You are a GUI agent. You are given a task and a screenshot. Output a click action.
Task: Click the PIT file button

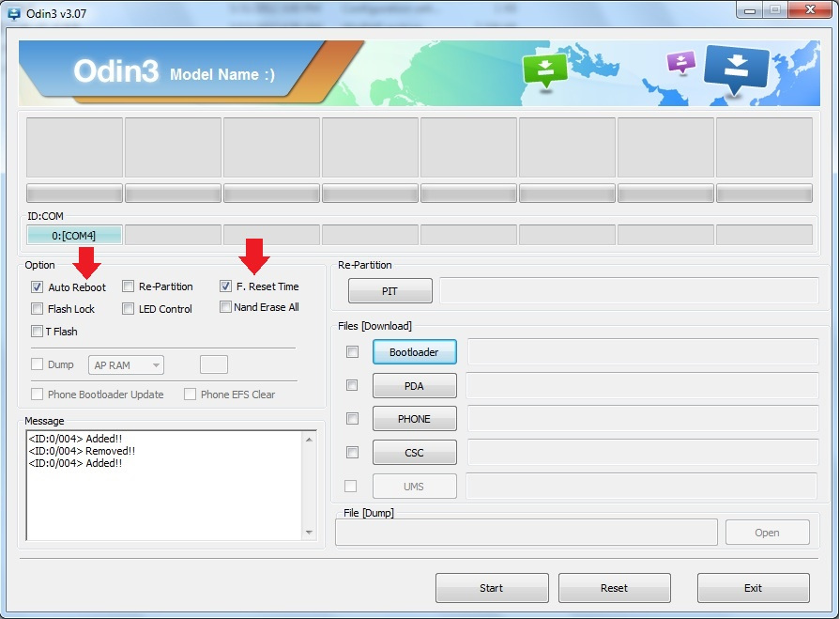point(389,291)
